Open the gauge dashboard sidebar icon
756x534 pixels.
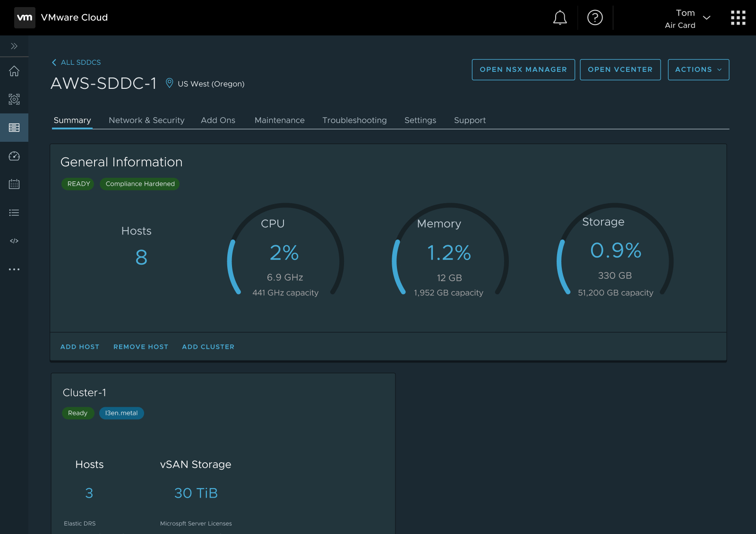pos(14,156)
